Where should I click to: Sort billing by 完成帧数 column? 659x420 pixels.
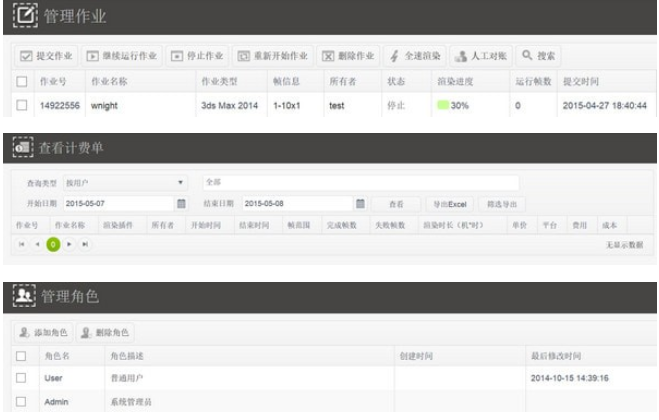tap(342, 225)
